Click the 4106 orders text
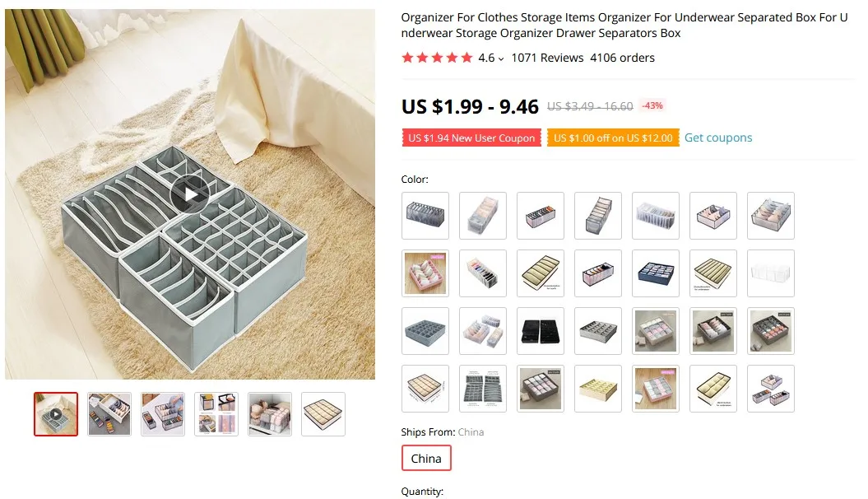The image size is (868, 499). [x=622, y=58]
